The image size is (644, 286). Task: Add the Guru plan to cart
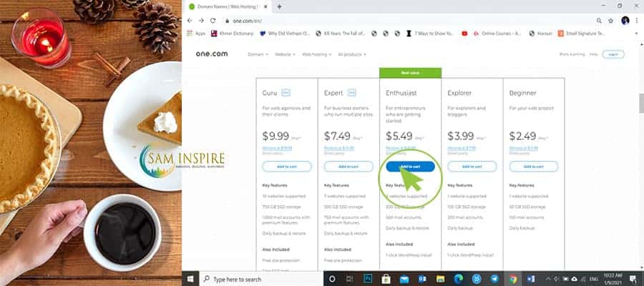[x=287, y=167]
